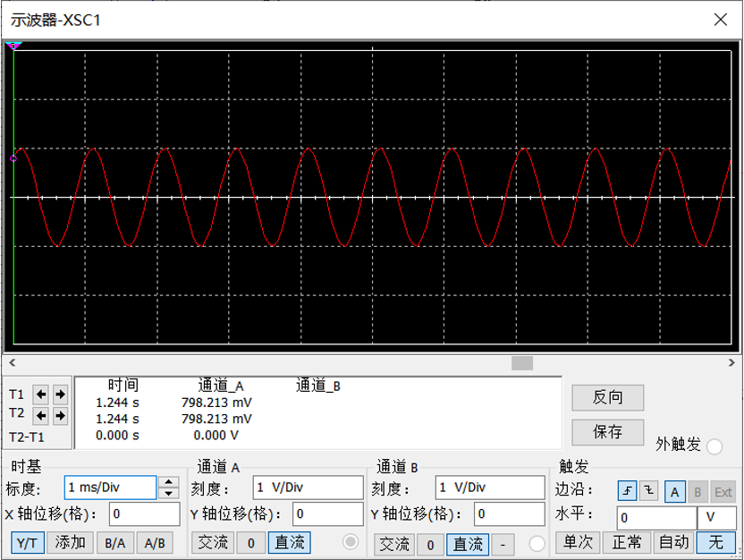Move cursor T1 left with arrow
The width and height of the screenshot is (744, 560).
pos(41,394)
